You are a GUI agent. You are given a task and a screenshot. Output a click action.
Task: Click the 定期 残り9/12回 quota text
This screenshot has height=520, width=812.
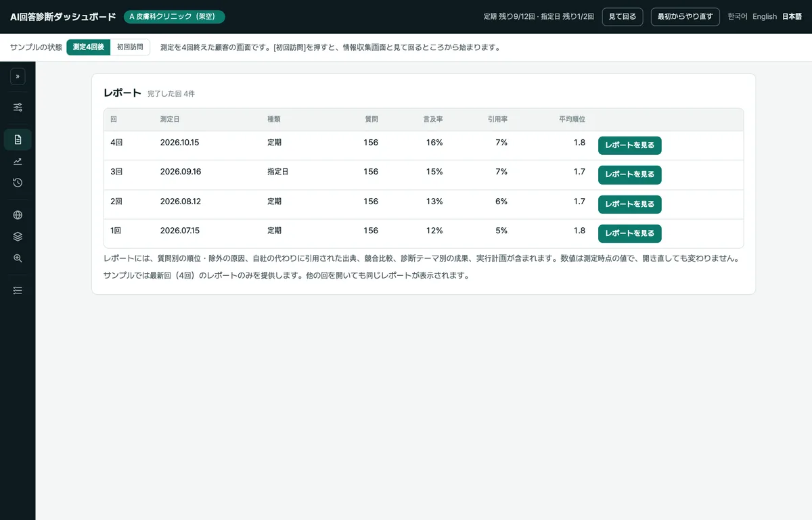tap(511, 16)
